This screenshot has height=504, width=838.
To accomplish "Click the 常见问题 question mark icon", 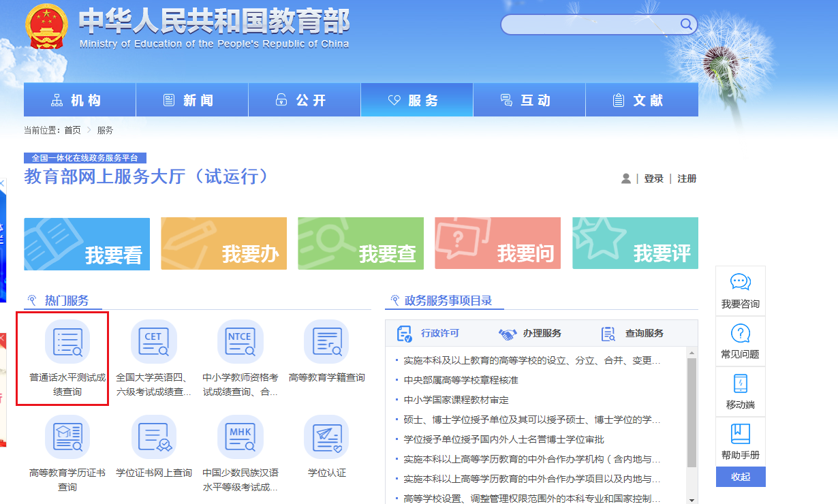I will (x=741, y=333).
